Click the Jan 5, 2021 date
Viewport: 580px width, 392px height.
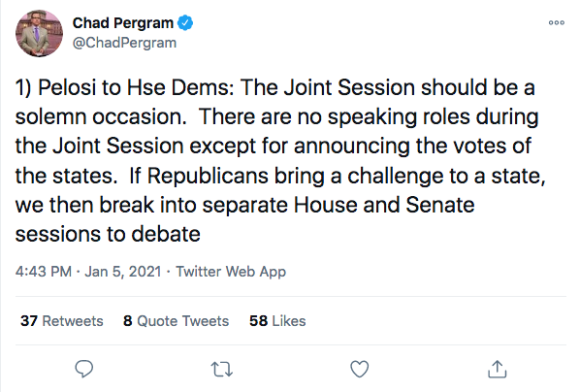click(123, 272)
